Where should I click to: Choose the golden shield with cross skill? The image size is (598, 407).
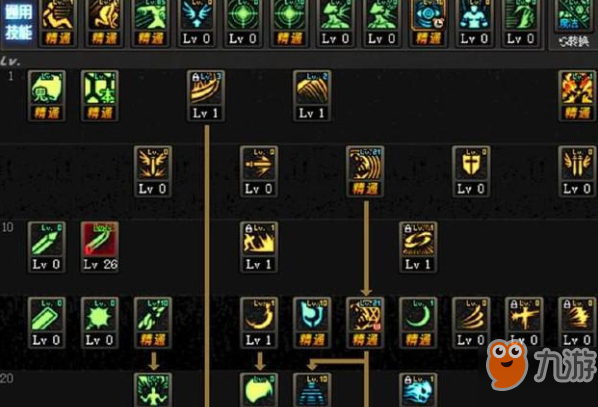point(471,171)
